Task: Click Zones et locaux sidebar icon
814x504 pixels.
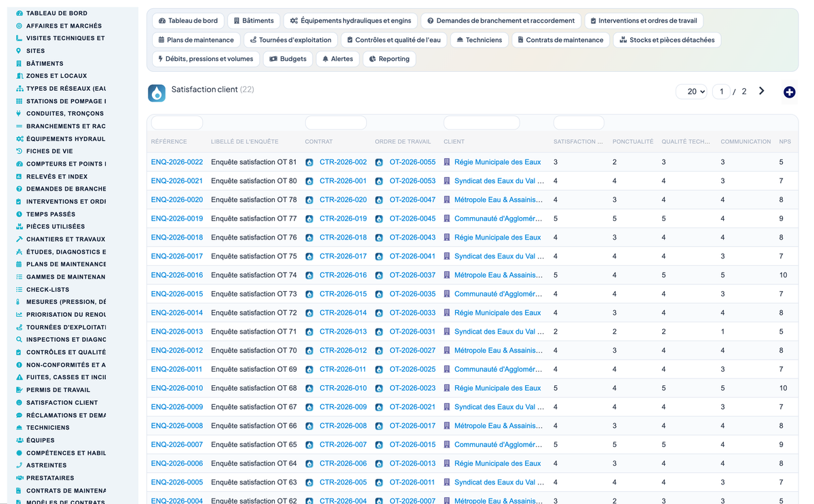Action: coord(19,76)
